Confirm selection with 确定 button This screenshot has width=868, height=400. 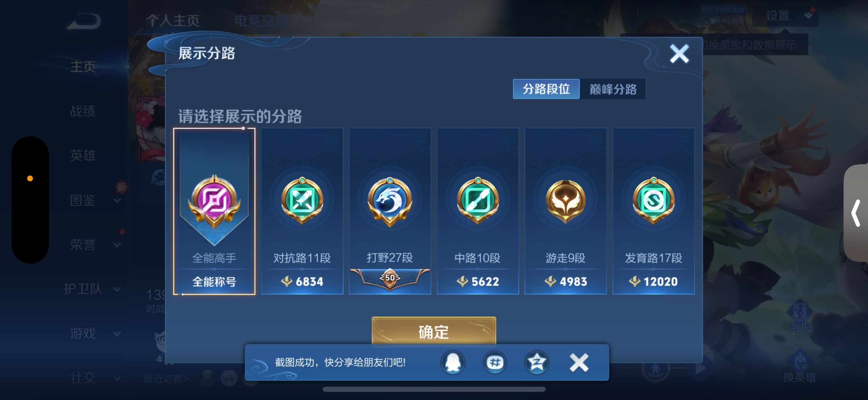pyautogui.click(x=434, y=331)
